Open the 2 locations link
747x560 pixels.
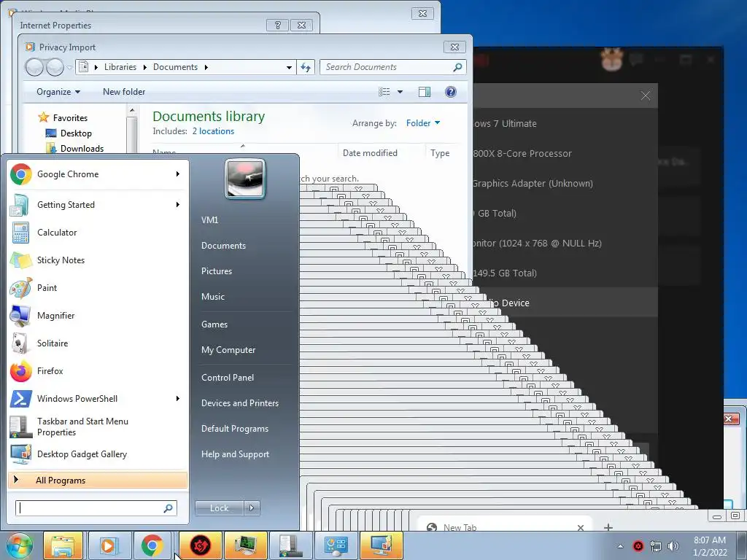click(x=214, y=131)
